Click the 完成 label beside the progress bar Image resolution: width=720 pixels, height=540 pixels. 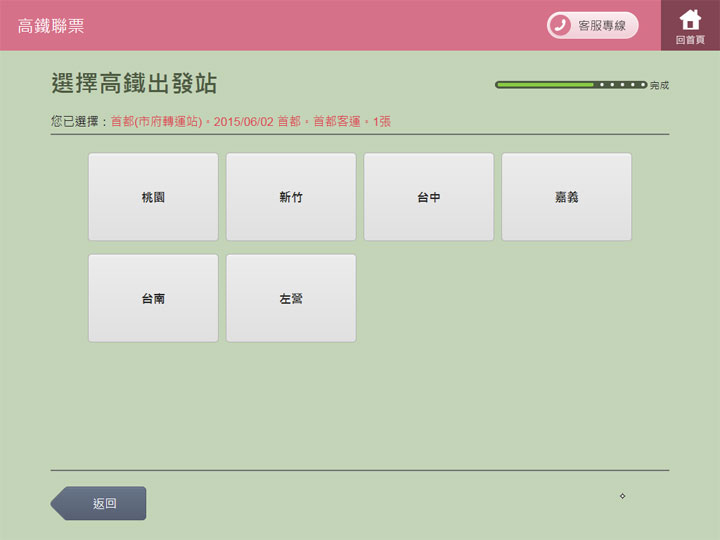click(659, 86)
